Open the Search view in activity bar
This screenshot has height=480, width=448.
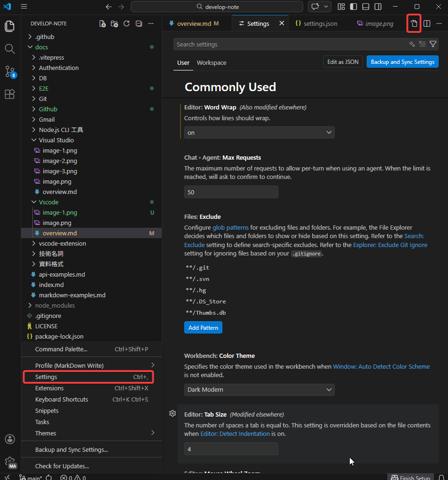tap(10, 49)
